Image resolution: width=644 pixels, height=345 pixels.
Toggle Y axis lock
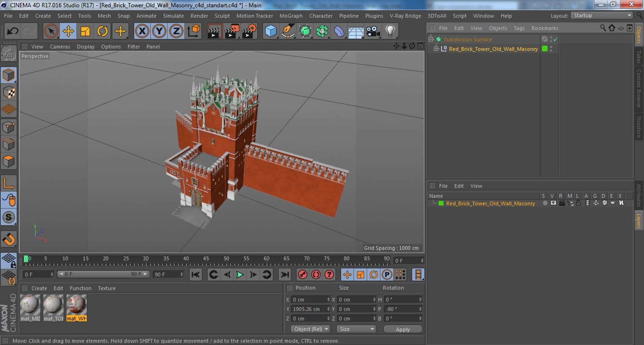pyautogui.click(x=159, y=31)
